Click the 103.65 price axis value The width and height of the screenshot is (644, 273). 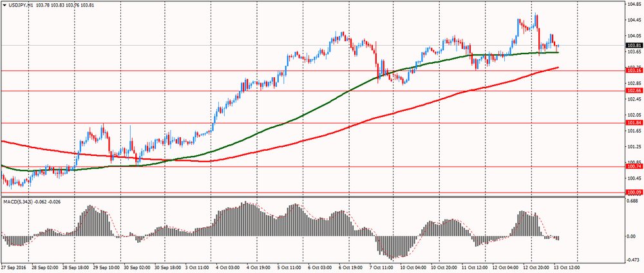point(634,52)
